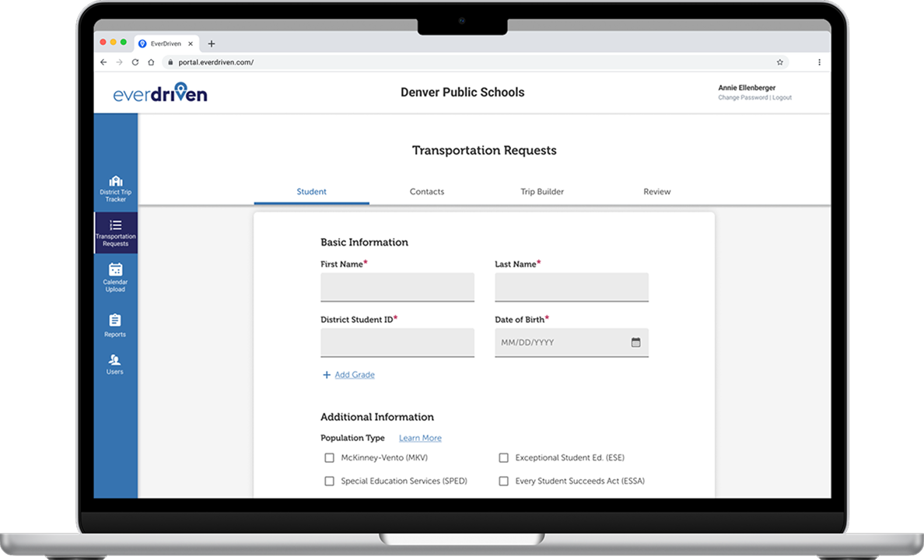
Task: Click the Denver Public Schools heading
Action: [x=463, y=93]
